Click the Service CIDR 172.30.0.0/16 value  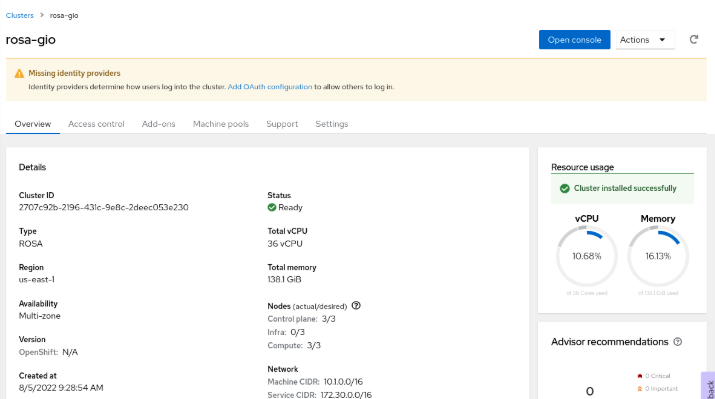346,395
